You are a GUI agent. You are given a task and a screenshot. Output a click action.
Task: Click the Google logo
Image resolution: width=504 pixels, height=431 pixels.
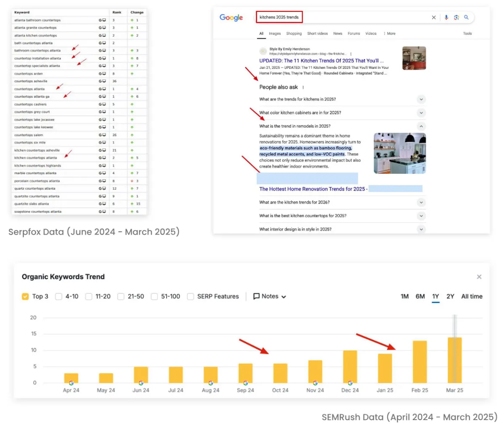pyautogui.click(x=231, y=18)
